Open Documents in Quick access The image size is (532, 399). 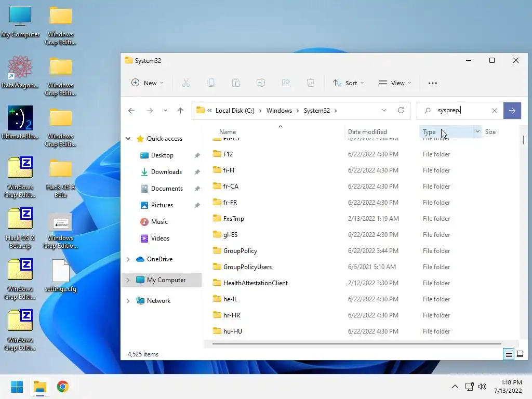click(x=167, y=189)
